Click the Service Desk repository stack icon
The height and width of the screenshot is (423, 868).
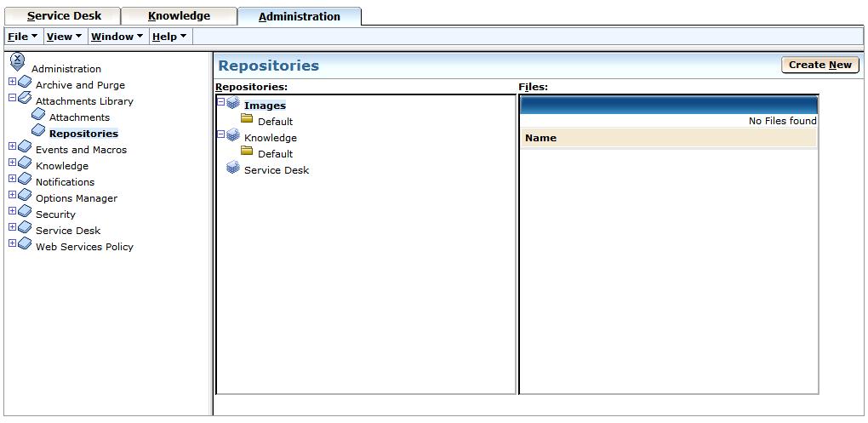232,169
